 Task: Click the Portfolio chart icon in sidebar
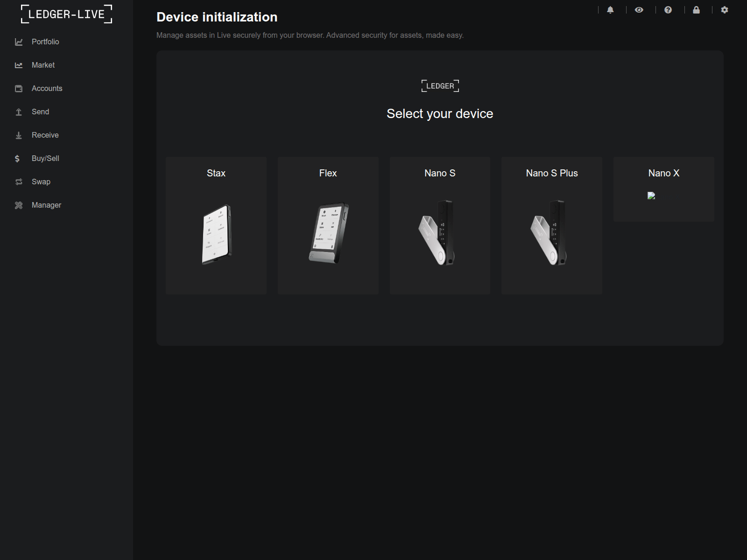pyautogui.click(x=19, y=42)
